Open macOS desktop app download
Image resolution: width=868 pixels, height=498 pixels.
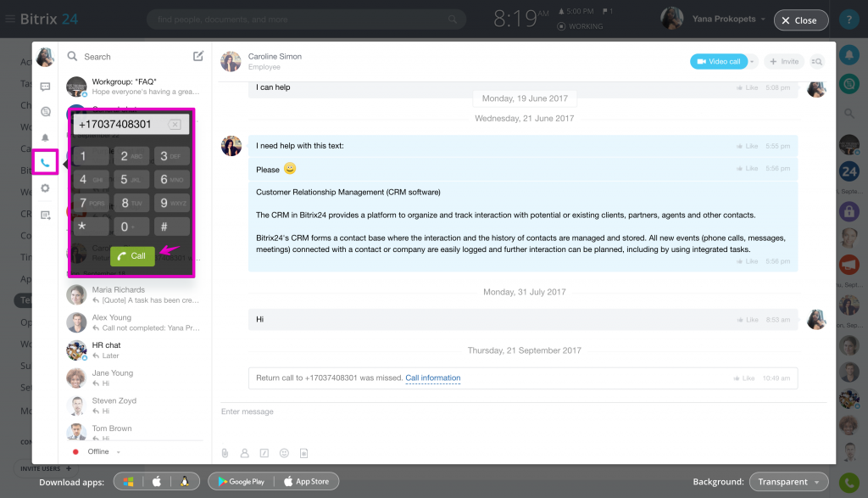(157, 482)
